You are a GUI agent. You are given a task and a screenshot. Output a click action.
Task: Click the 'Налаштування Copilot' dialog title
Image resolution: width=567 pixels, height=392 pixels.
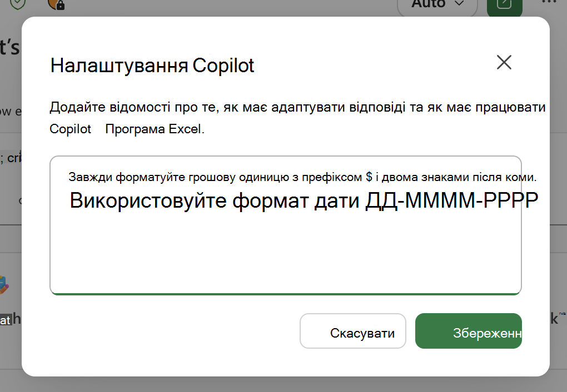click(152, 66)
